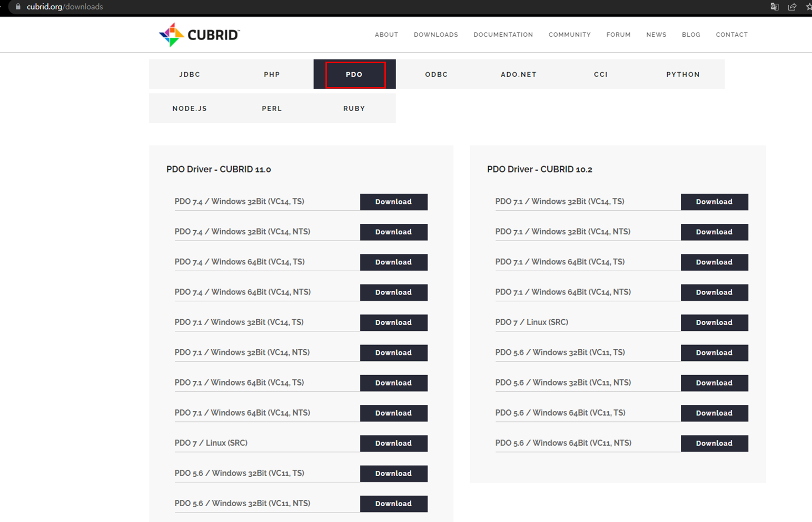Click 'PDO 5.6 / Windows 64Bit (VC11, NTS)' label
Viewport: 812px width, 522px height.
point(563,443)
